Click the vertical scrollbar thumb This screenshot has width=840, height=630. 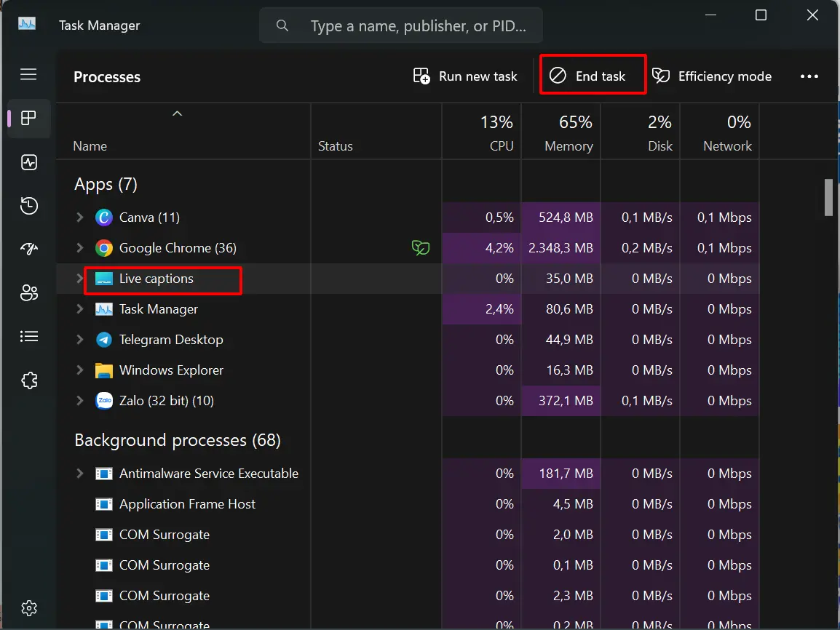point(828,197)
